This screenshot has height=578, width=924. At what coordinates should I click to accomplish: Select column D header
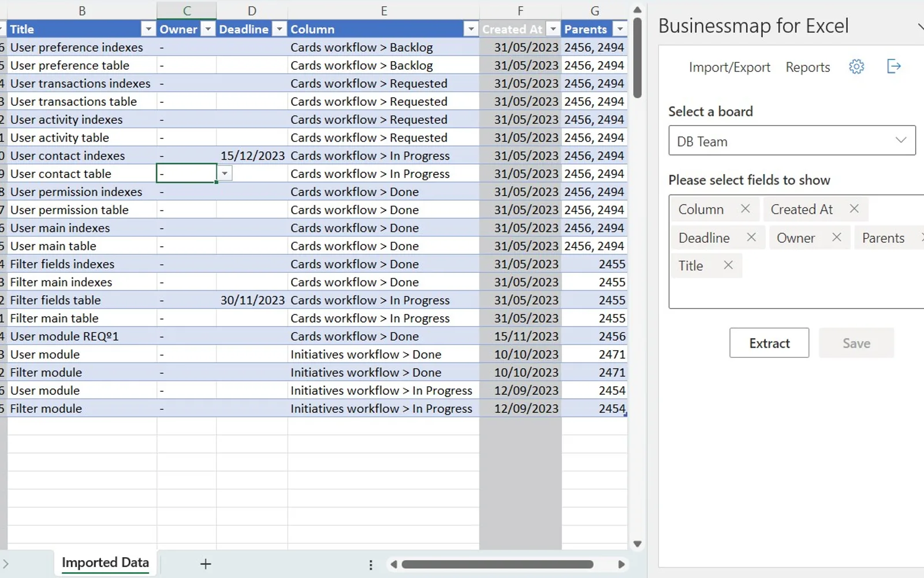tap(252, 11)
